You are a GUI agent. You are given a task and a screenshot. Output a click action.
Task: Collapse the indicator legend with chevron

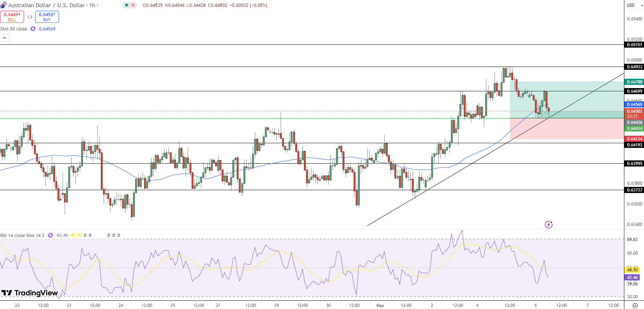coord(5,38)
